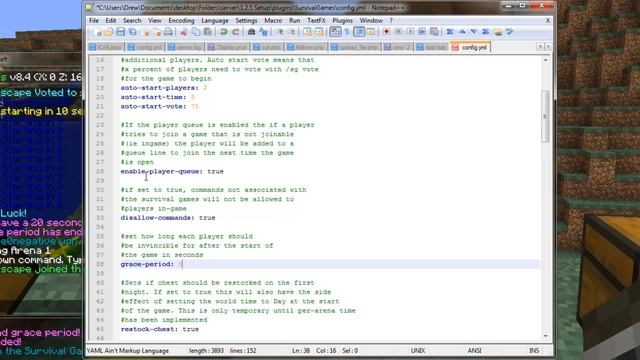Image resolution: width=640 pixels, height=360 pixels.
Task: Click the Run macro multiple times icon
Action: tap(422, 32)
